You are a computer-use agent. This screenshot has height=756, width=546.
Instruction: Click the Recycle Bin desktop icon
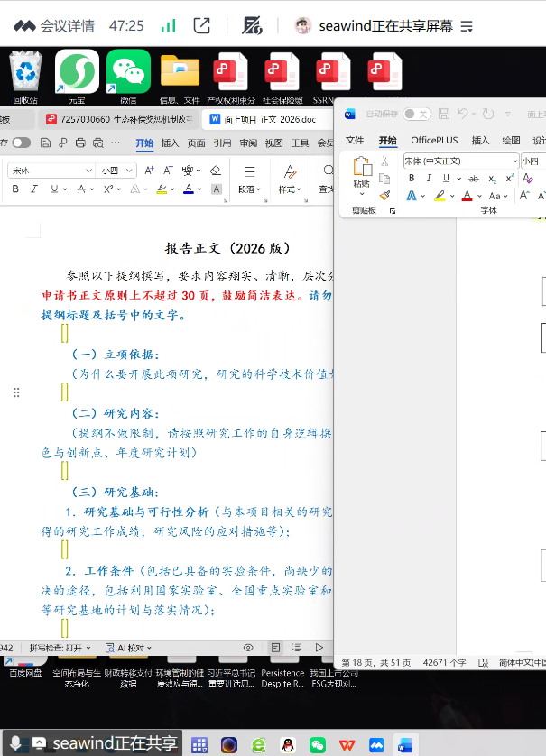[25, 73]
